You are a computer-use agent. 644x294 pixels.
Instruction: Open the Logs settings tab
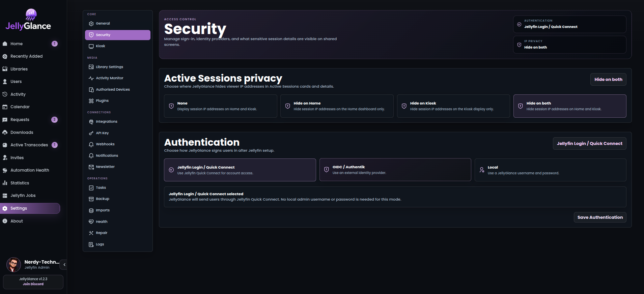tap(118, 244)
